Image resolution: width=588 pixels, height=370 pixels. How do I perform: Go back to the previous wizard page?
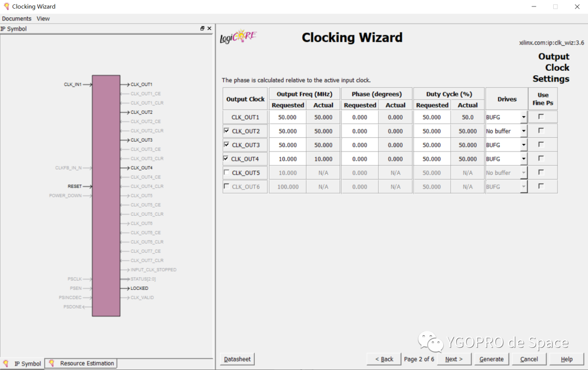pos(384,359)
